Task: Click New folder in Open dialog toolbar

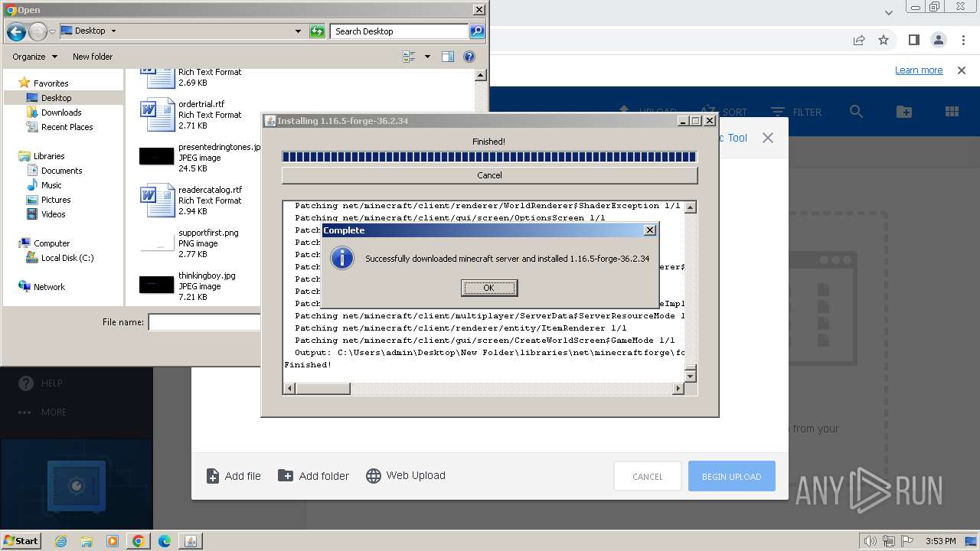Action: click(x=93, y=57)
